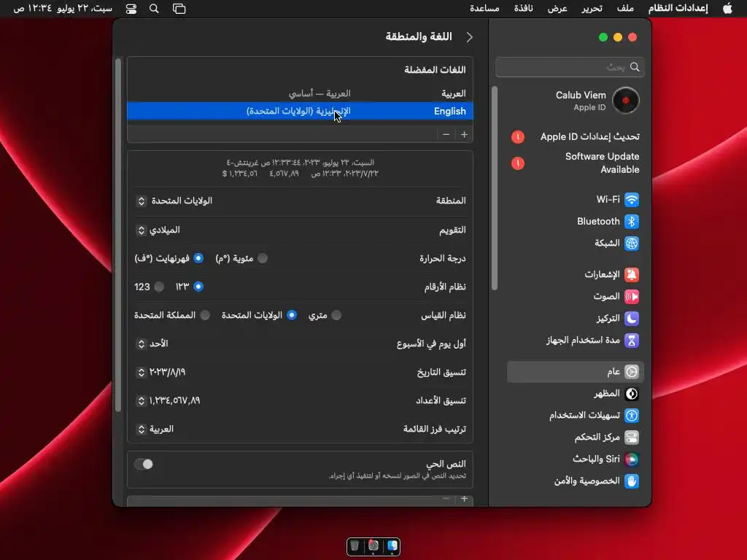Screen dimensions: 747x560
Task: Click the language pane scrollbar
Action: click(x=118, y=236)
